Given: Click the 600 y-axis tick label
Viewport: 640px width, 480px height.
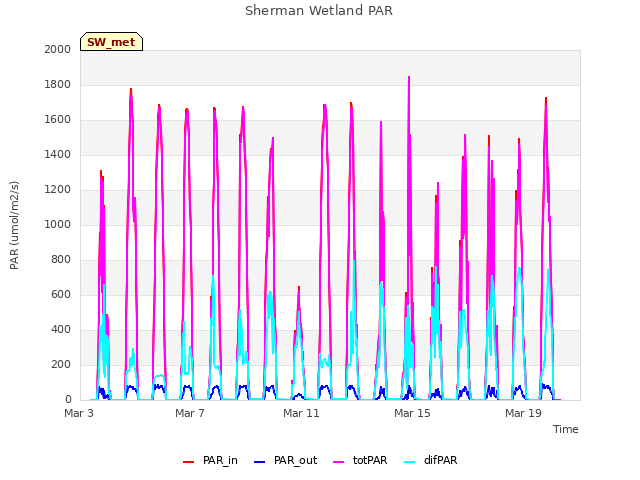Looking at the screenshot, I should pyautogui.click(x=61, y=295).
